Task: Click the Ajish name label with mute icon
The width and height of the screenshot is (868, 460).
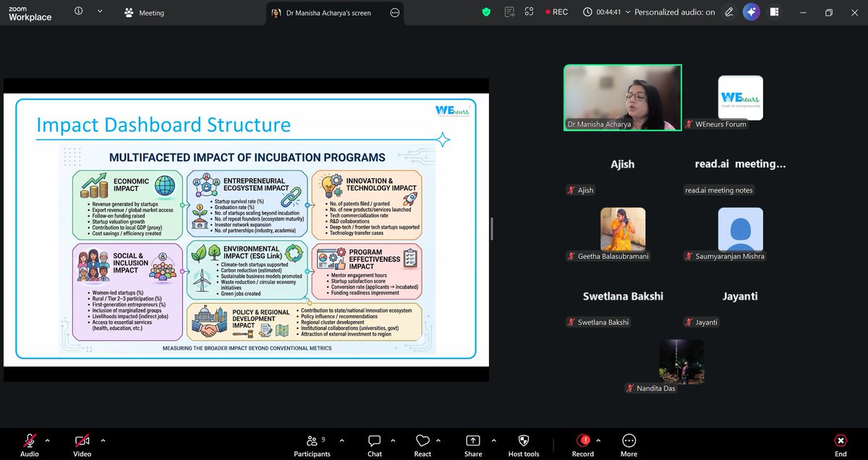Action: click(x=581, y=190)
